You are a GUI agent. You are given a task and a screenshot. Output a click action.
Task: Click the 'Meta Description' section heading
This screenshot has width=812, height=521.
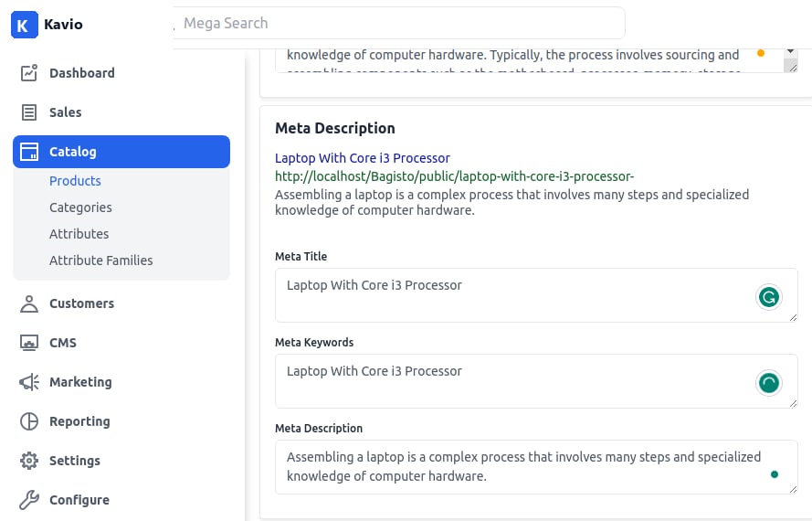335,128
